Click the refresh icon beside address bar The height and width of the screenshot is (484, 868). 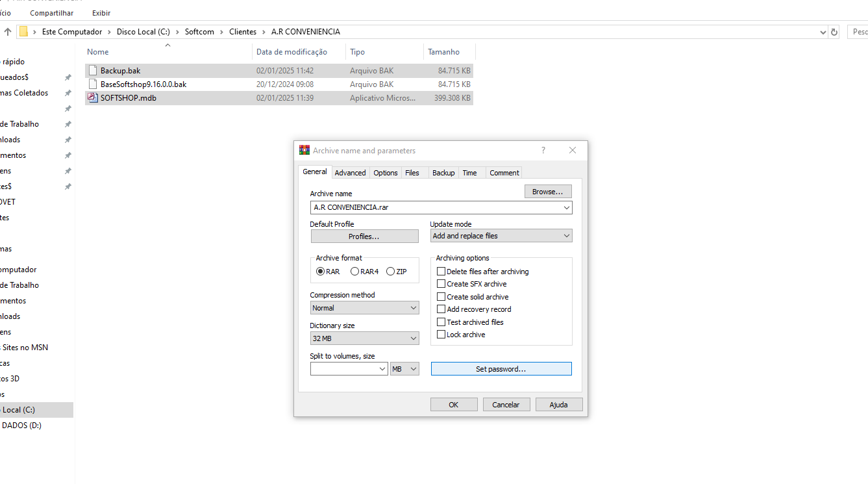click(834, 32)
